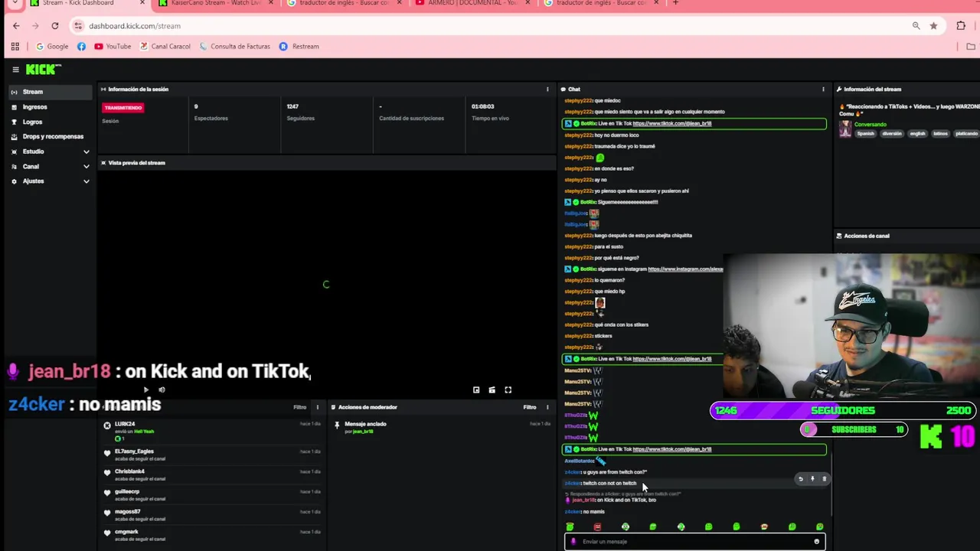Open a new browser tab

point(675,3)
